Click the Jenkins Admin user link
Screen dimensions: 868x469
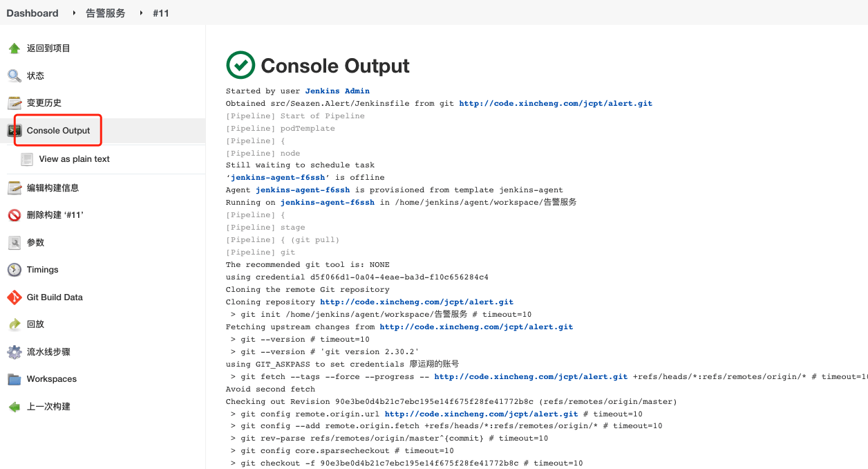coord(337,91)
